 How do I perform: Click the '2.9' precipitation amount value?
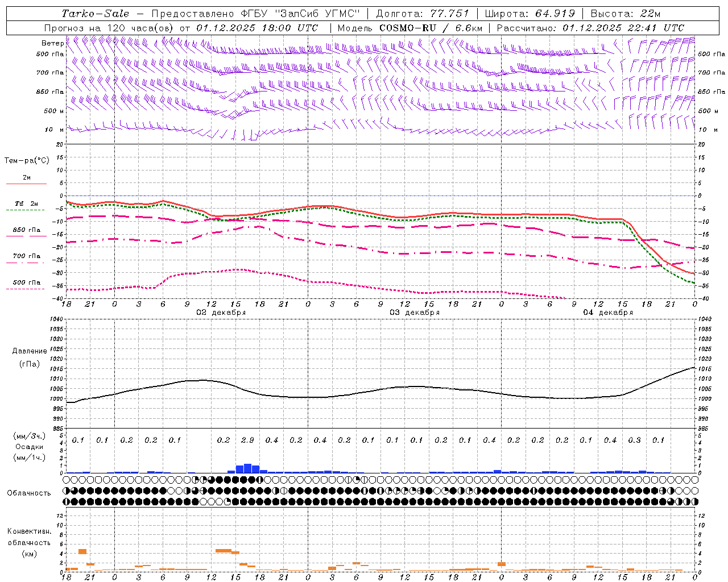247,440
